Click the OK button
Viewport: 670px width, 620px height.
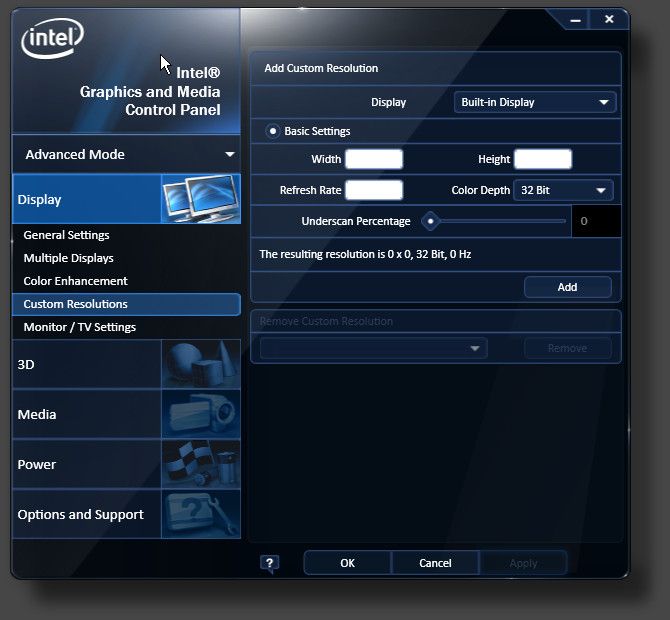pos(347,563)
